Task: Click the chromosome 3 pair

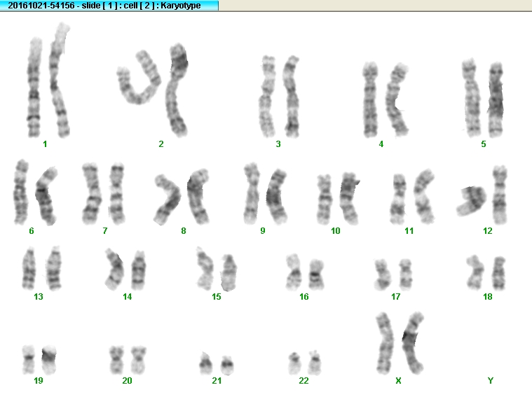Action: click(x=280, y=97)
